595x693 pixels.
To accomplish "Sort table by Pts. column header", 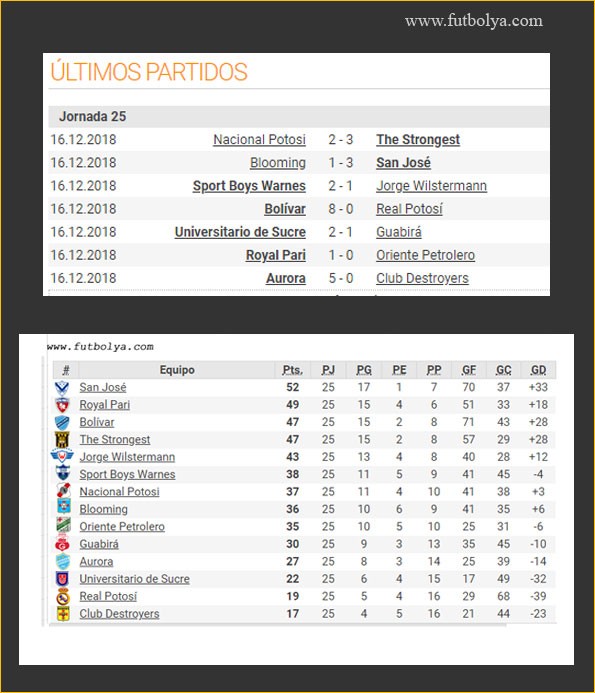I will [x=292, y=370].
